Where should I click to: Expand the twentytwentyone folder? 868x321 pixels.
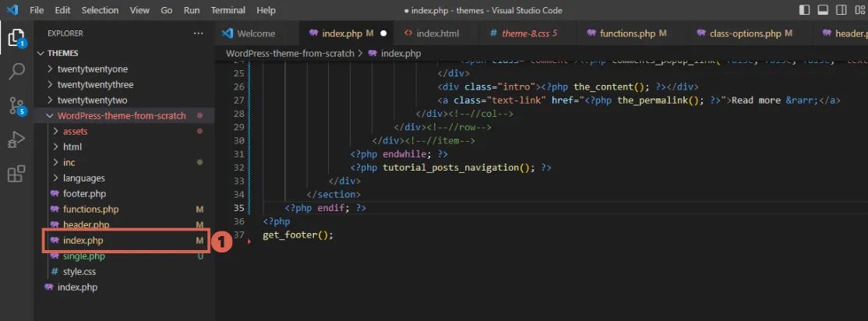click(x=93, y=69)
